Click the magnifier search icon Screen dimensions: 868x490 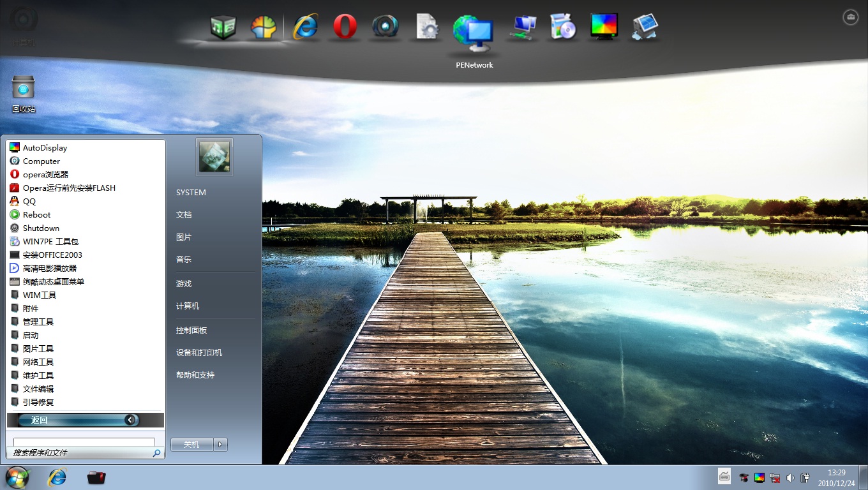(157, 453)
